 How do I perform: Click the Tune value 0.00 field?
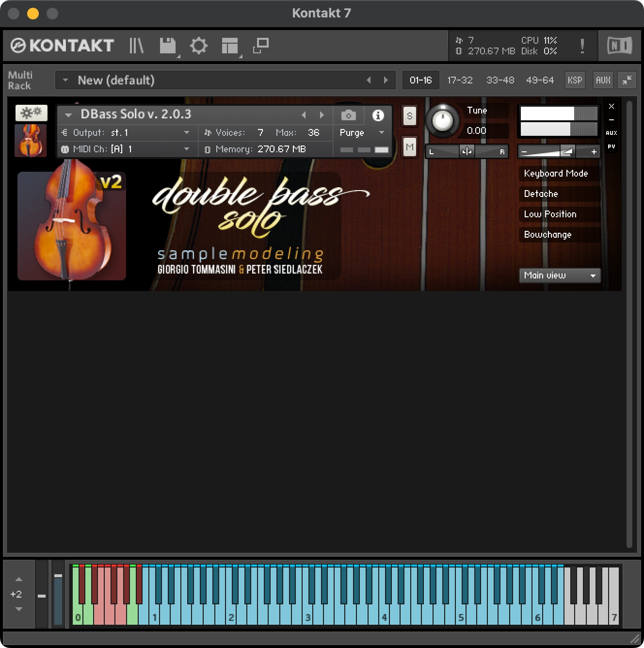coord(486,130)
